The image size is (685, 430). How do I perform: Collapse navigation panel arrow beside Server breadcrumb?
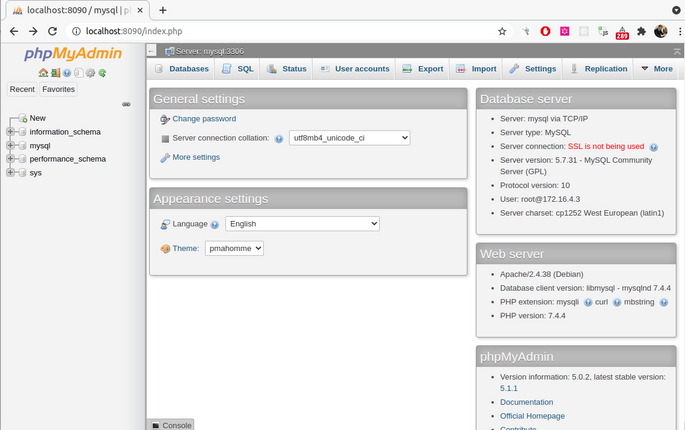[x=152, y=51]
